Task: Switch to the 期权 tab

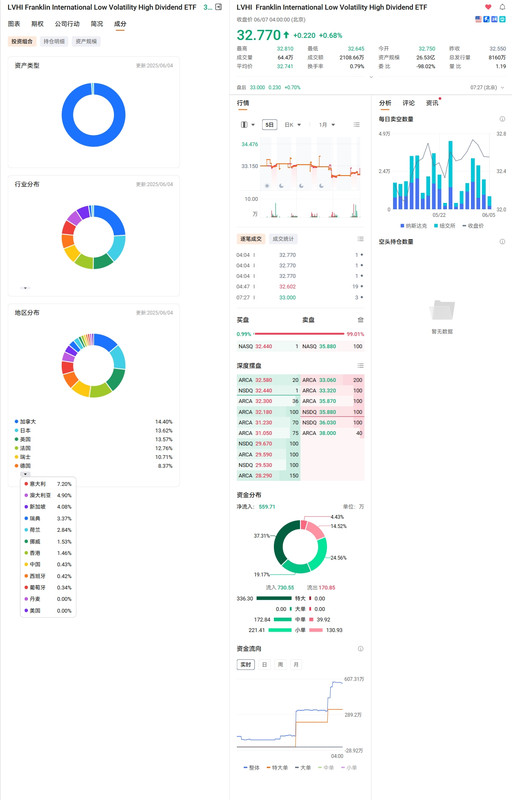Action: (x=37, y=24)
